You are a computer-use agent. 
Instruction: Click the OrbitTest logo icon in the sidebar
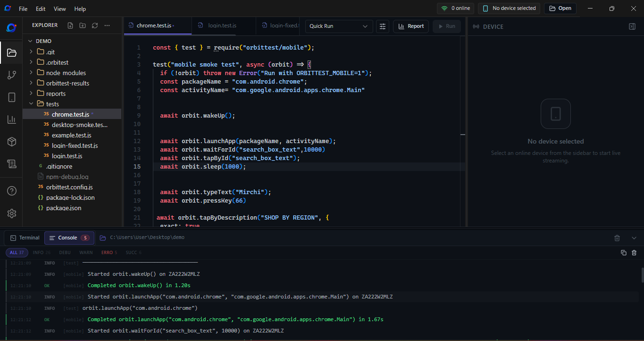tap(11, 28)
